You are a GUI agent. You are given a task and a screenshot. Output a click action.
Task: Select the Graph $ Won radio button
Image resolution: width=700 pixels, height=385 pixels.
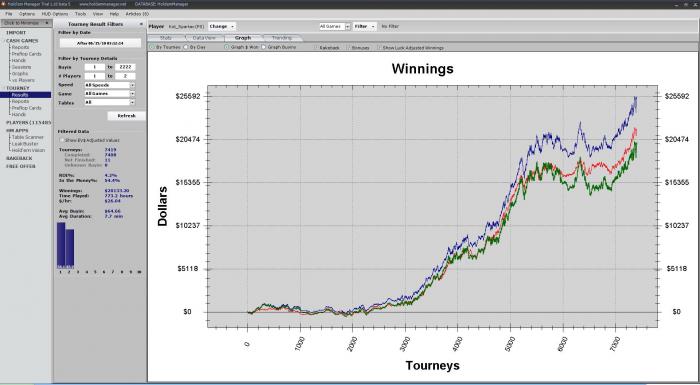(x=226, y=47)
